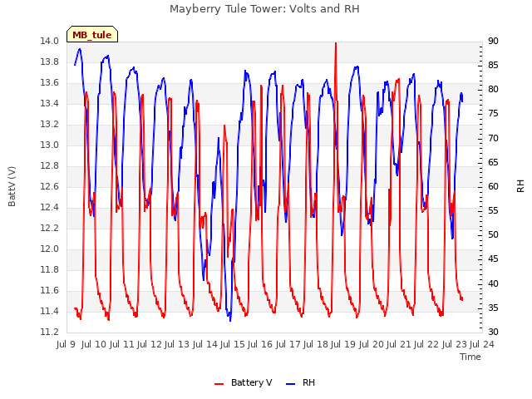Click the 13.0 left axis tick label

(49, 145)
